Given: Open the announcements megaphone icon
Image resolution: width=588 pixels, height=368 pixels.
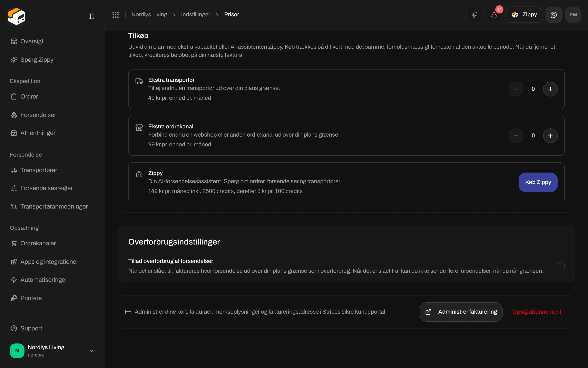Looking at the screenshot, I should (474, 15).
